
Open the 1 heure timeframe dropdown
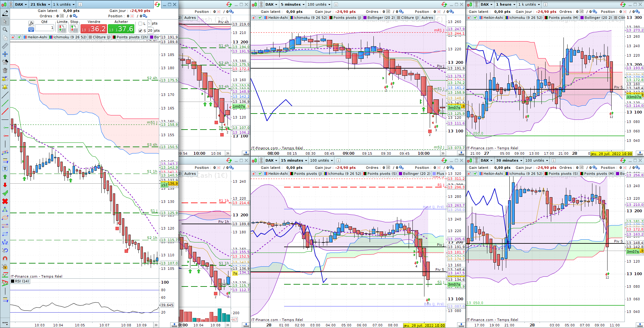(506, 4)
